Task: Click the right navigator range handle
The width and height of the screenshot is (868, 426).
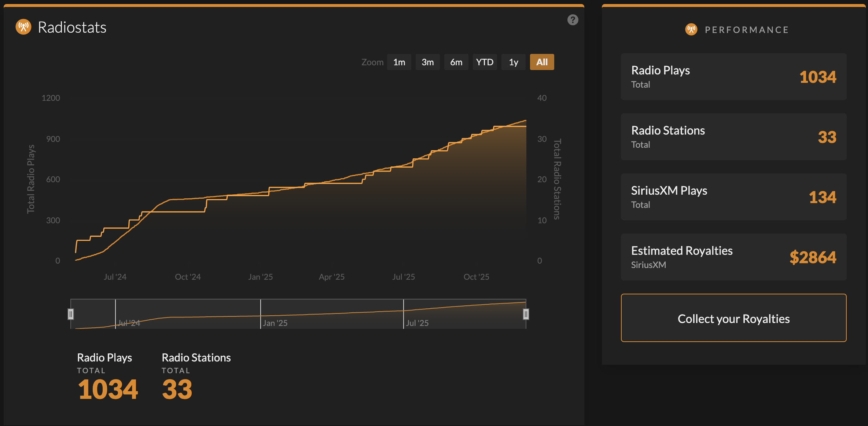Action: point(526,314)
